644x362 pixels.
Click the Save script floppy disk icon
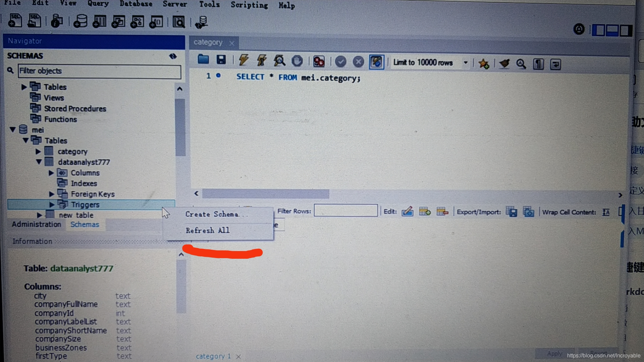[x=221, y=60]
